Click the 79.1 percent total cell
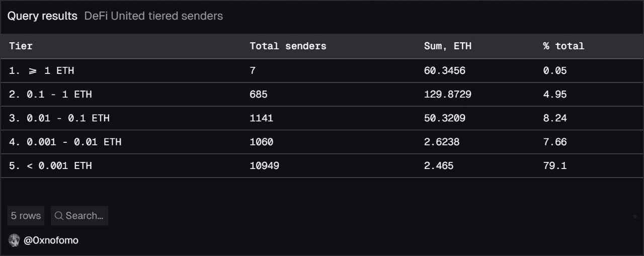 [554, 165]
